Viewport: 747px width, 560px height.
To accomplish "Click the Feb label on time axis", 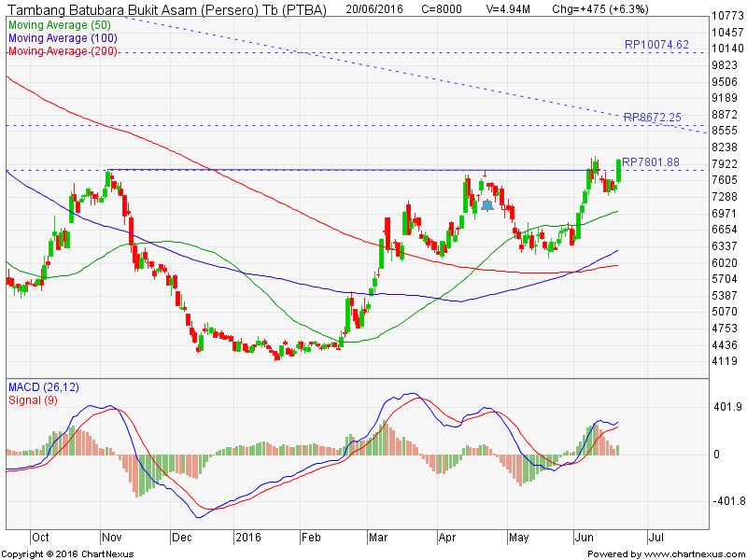I will (x=311, y=538).
